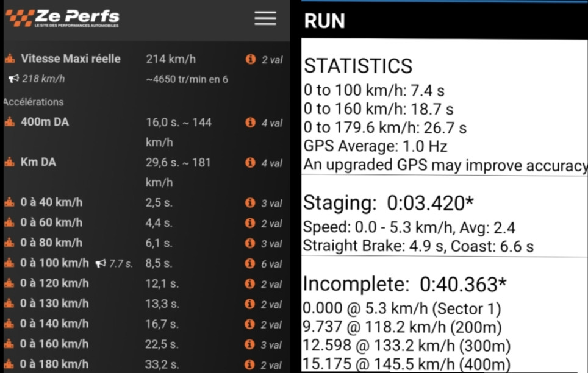Select the Vitesse Maxi réelle label
Image resolution: width=588 pixels, height=373 pixels.
[x=71, y=59]
